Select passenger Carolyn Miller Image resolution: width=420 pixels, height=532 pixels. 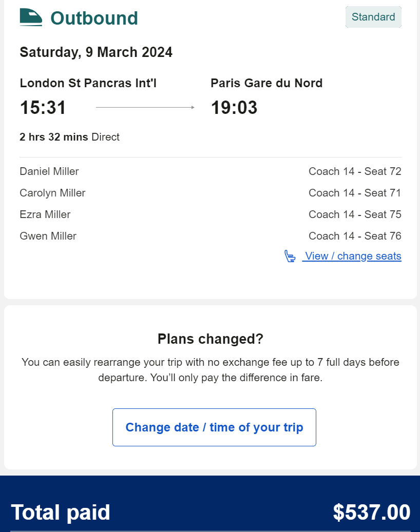pos(52,193)
